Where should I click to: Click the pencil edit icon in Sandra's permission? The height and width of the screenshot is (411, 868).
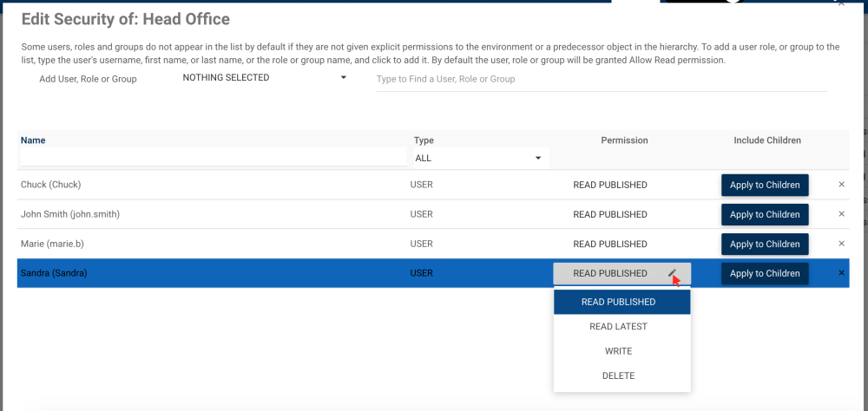[x=673, y=273]
